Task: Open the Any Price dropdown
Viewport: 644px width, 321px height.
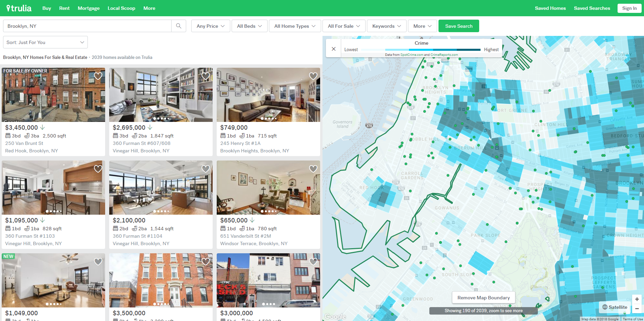Action: point(211,26)
